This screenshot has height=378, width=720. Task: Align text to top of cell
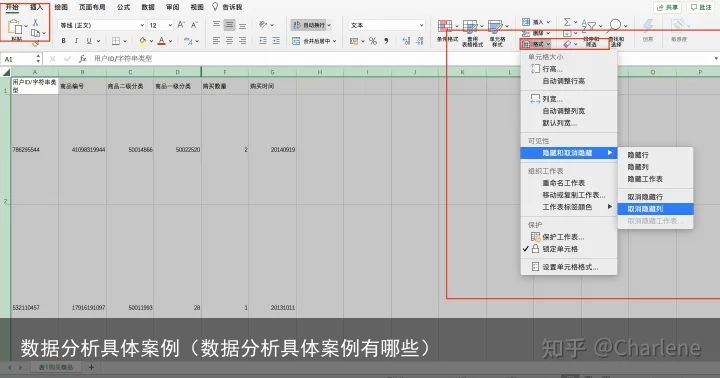216,25
